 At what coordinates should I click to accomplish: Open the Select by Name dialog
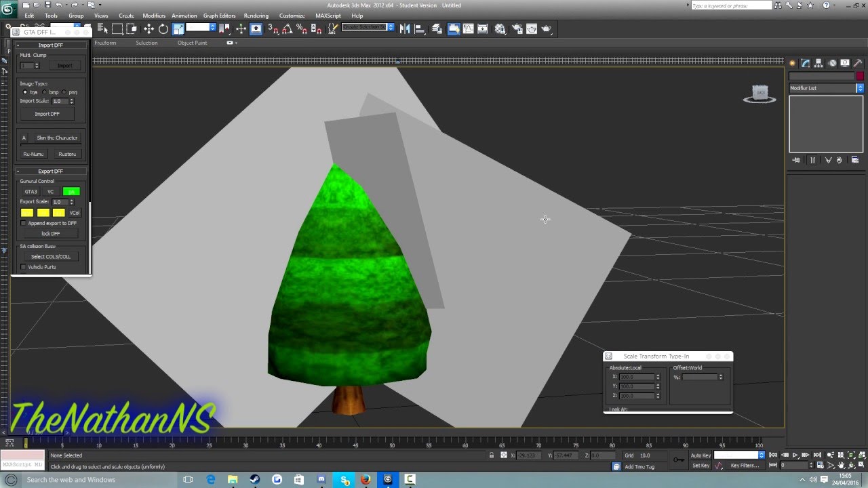[103, 29]
